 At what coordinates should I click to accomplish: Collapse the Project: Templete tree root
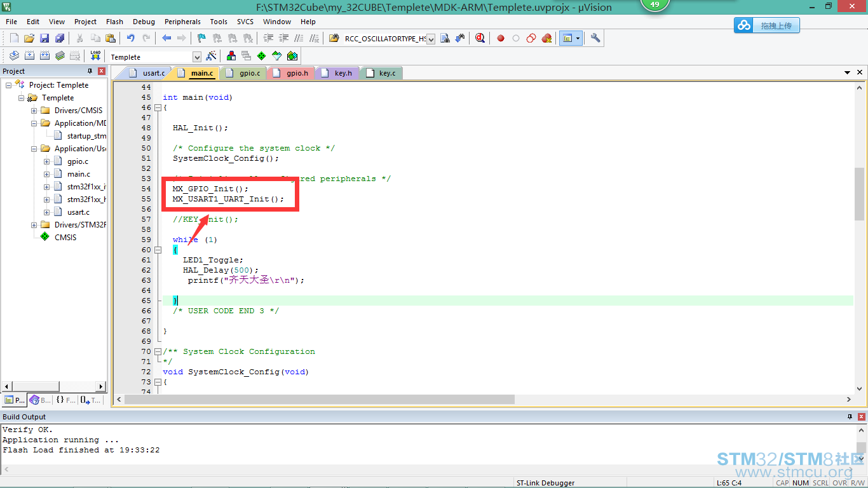click(9, 85)
